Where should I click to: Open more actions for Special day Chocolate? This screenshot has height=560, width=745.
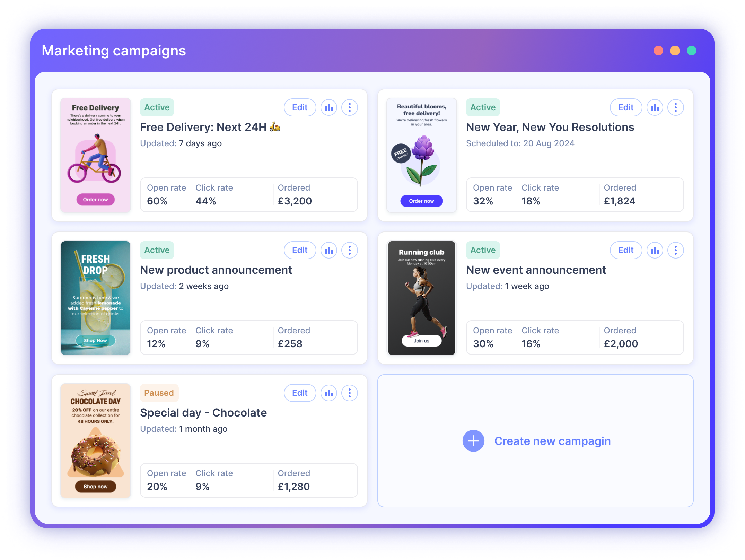point(349,393)
